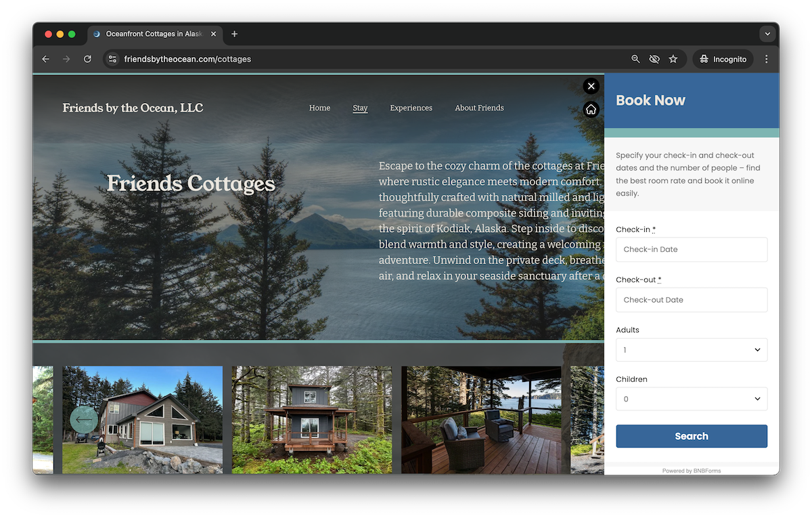Image resolution: width=812 pixels, height=518 pixels.
Task: Click the home icon beside booking panel
Action: click(x=591, y=110)
